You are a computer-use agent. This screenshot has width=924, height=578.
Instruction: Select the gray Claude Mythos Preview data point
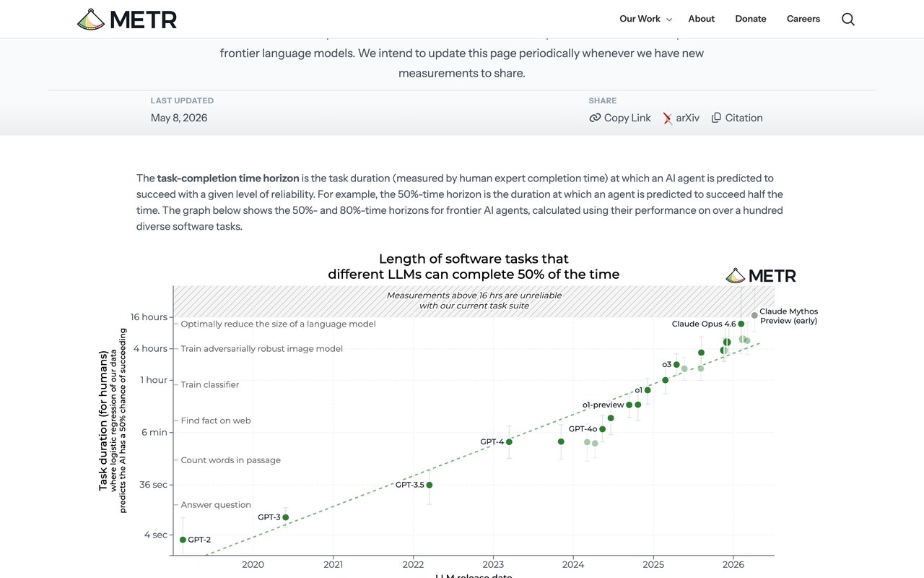[754, 315]
